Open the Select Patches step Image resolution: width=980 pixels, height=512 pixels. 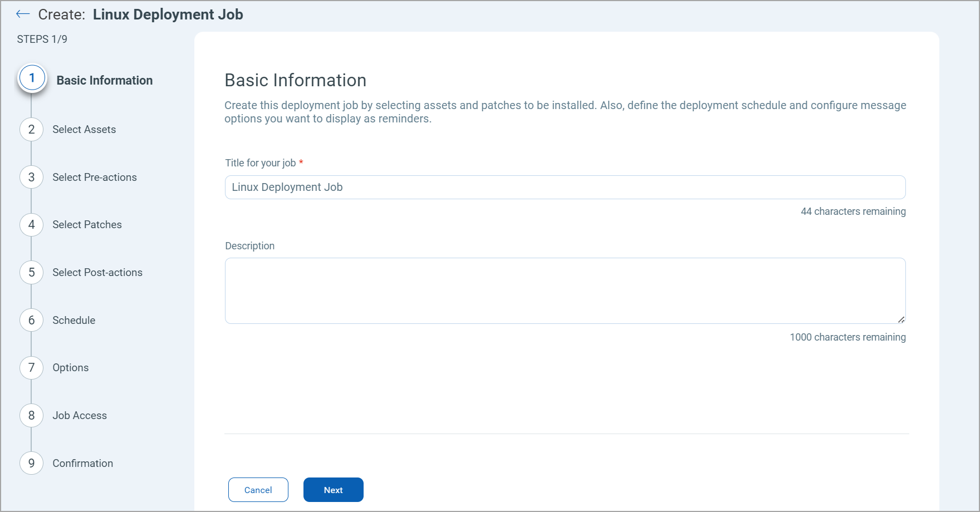[x=31, y=225]
